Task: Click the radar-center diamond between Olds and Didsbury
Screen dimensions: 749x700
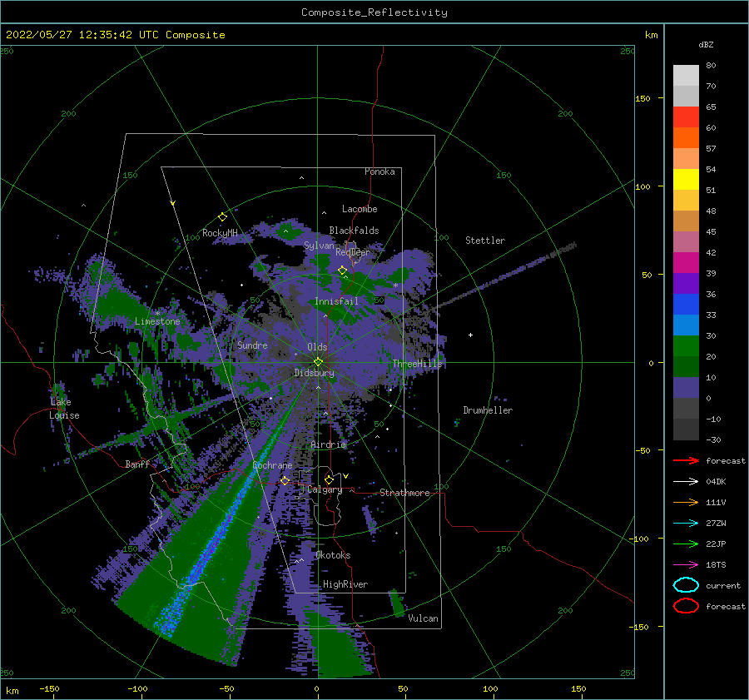Action: (x=318, y=362)
